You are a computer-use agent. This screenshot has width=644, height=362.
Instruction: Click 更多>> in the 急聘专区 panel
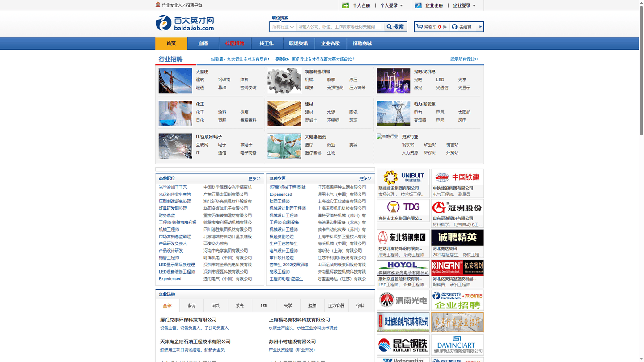click(x=365, y=178)
